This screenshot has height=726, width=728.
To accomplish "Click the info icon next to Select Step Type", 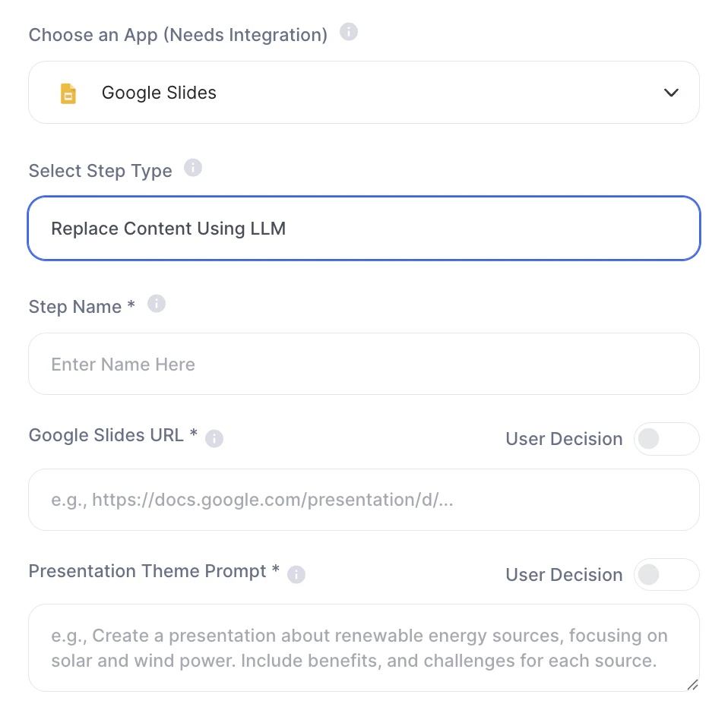I will coord(193,168).
